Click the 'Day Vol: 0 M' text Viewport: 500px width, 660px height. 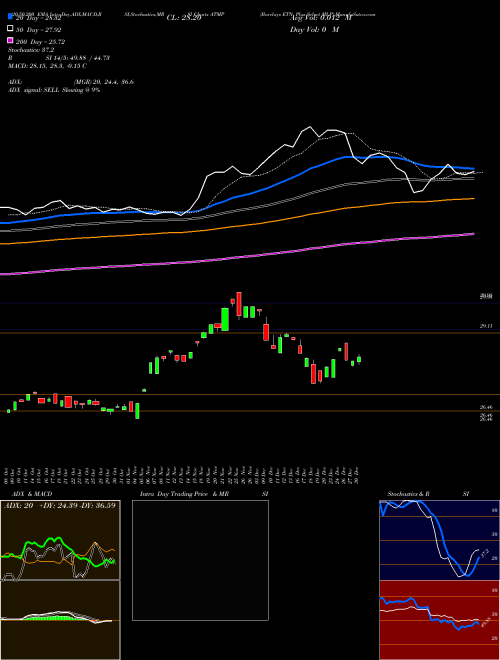314,30
